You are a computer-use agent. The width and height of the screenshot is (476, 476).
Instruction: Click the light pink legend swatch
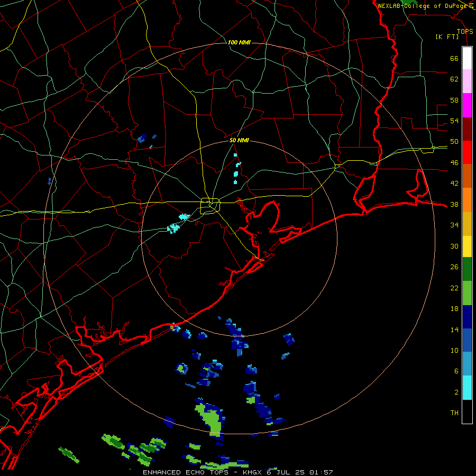[467, 81]
